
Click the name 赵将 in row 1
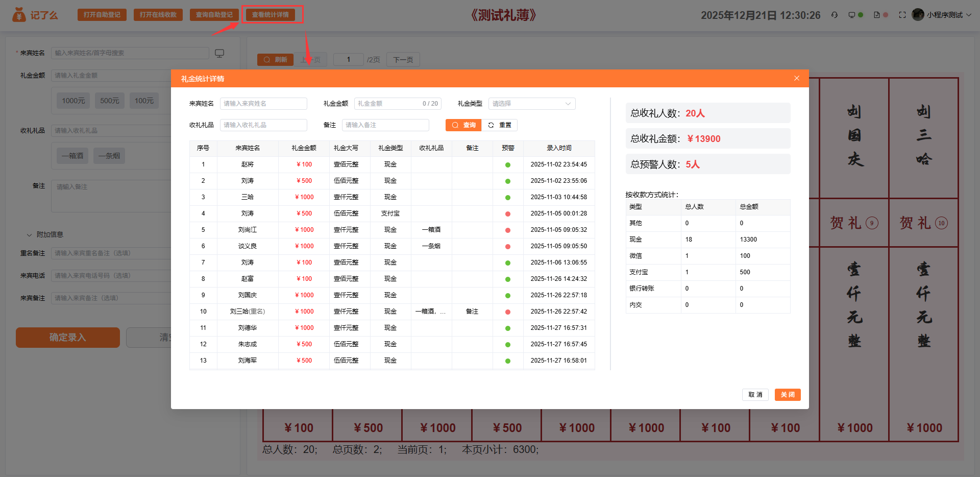pyautogui.click(x=248, y=164)
